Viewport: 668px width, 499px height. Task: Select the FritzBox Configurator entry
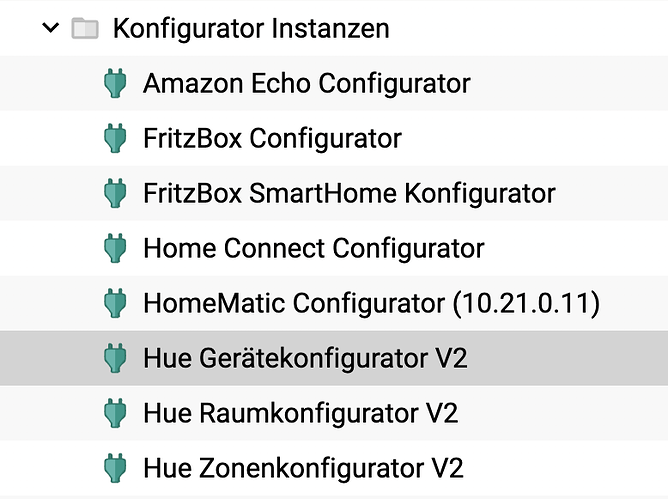pos(272,138)
